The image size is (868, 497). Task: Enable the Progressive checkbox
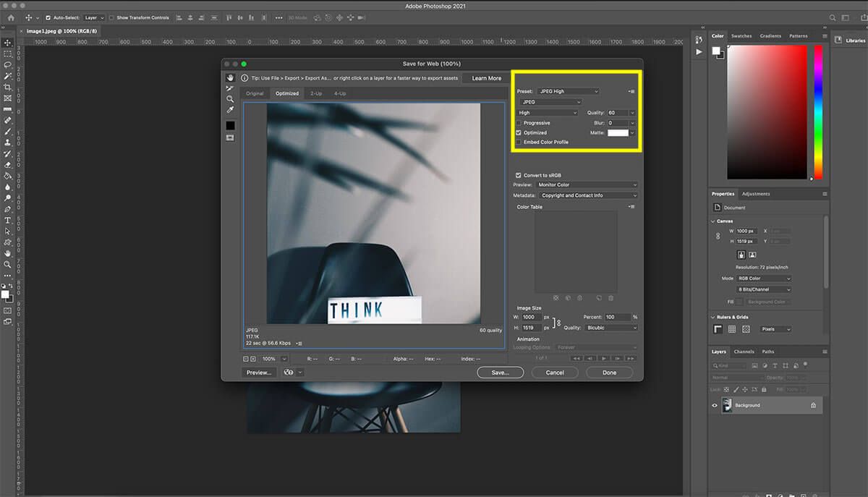(x=519, y=123)
